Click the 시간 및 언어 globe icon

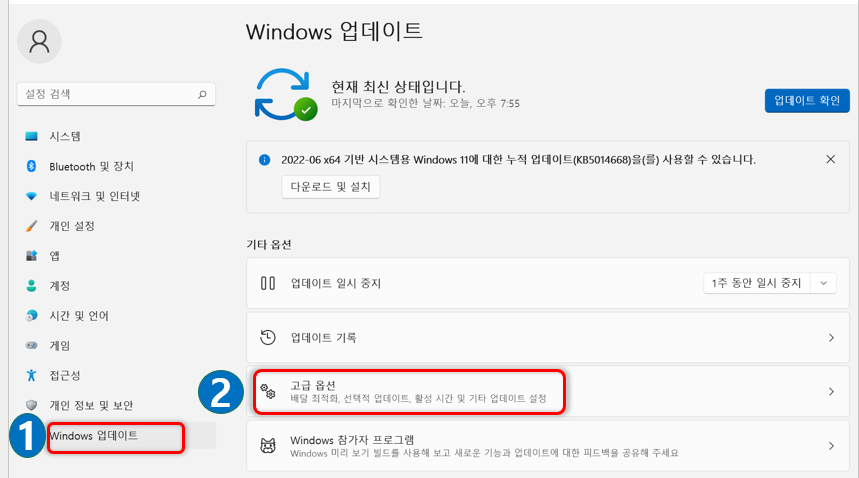(31, 315)
